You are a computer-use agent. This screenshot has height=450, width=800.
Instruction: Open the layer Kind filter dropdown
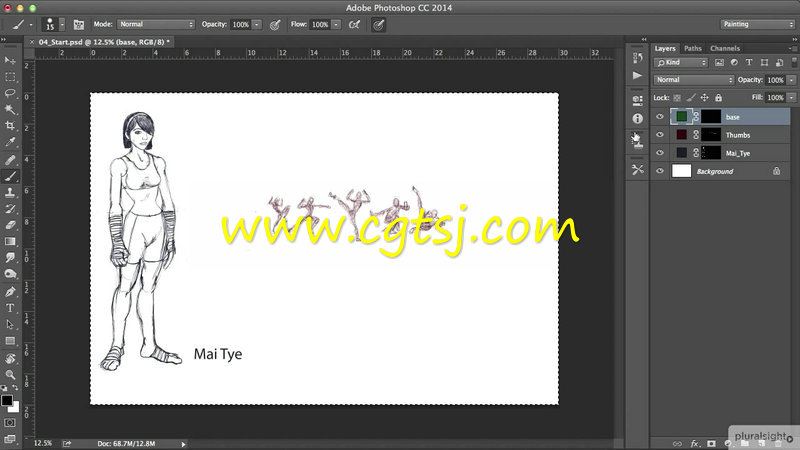681,62
